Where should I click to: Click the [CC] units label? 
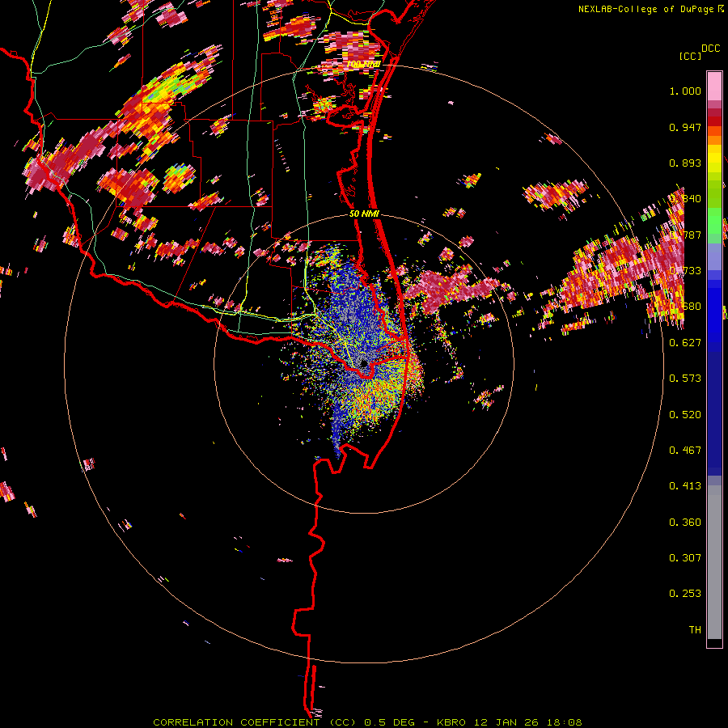[690, 56]
